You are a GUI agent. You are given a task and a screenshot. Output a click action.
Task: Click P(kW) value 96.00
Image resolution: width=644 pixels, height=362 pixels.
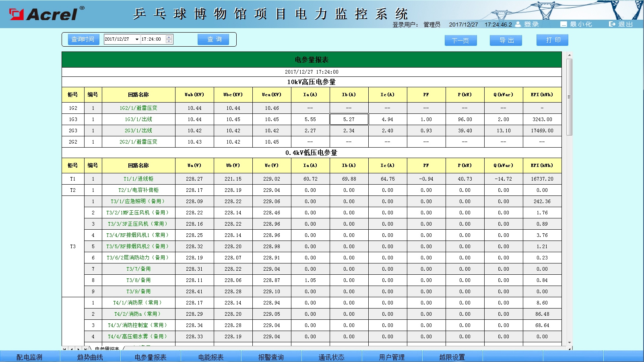465,119
